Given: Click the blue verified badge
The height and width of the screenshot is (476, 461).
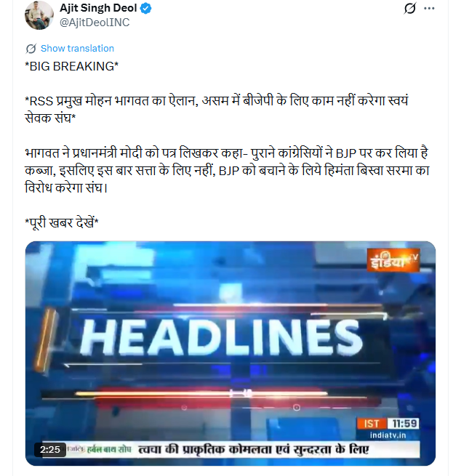Looking at the screenshot, I should click(145, 8).
